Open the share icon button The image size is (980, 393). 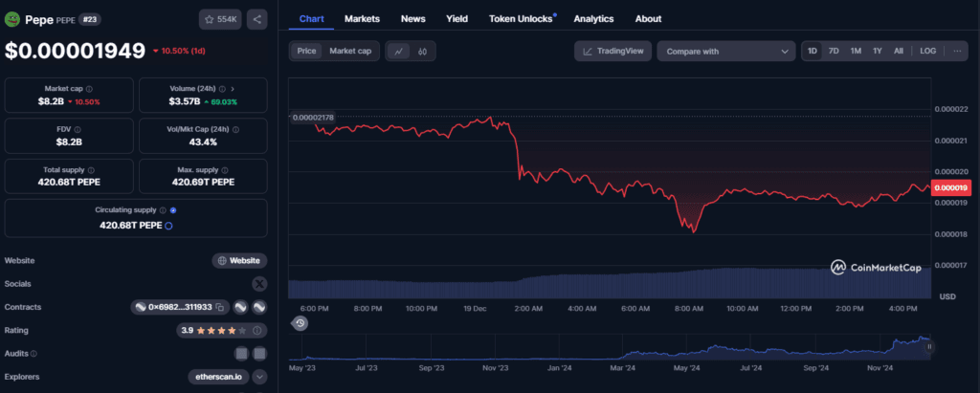[256, 20]
